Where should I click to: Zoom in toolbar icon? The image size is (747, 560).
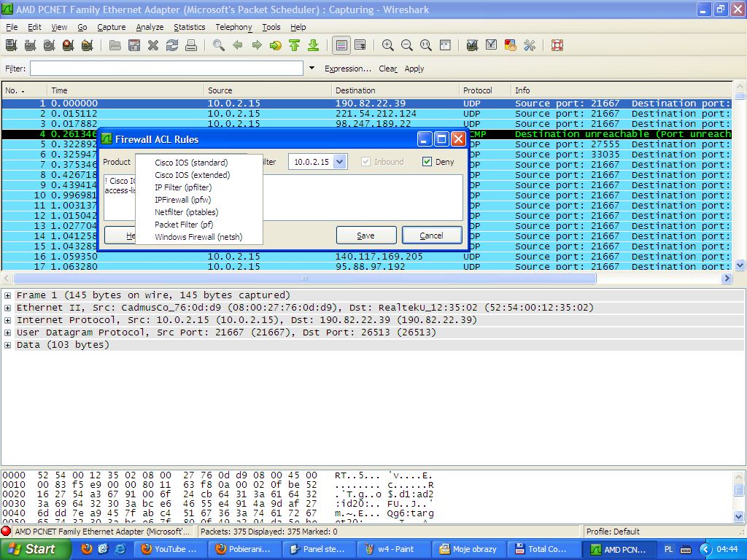click(388, 45)
